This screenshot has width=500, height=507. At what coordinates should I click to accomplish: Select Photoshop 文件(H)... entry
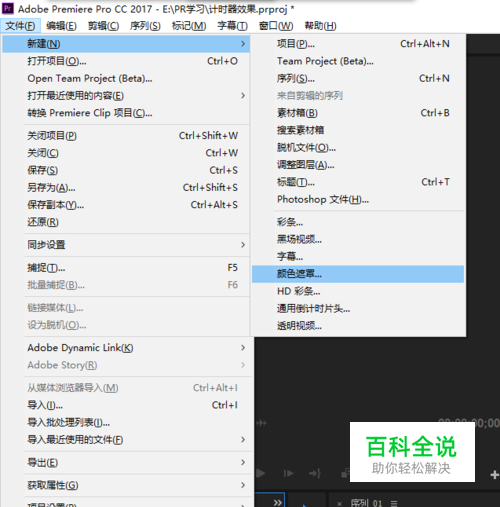[x=358, y=199]
